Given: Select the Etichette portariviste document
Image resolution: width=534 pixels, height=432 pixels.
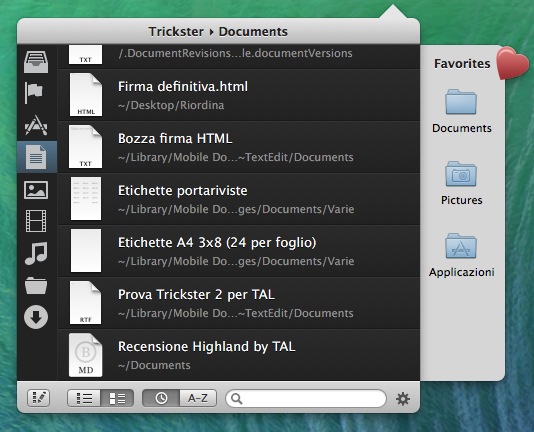Looking at the screenshot, I should coord(239,199).
